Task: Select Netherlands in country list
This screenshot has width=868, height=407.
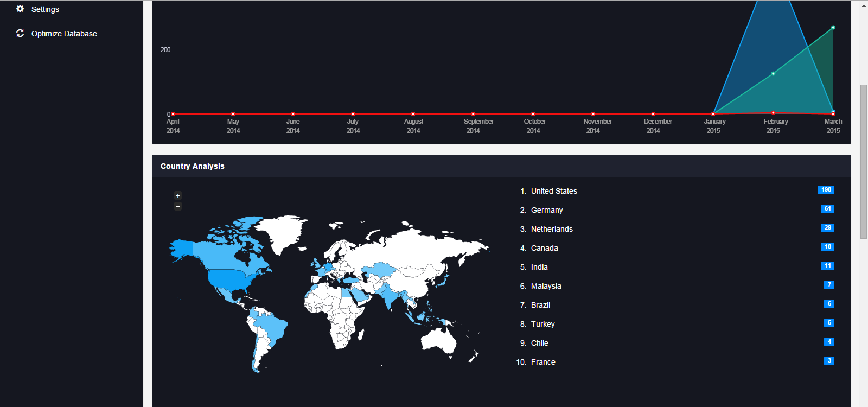Action: [552, 229]
